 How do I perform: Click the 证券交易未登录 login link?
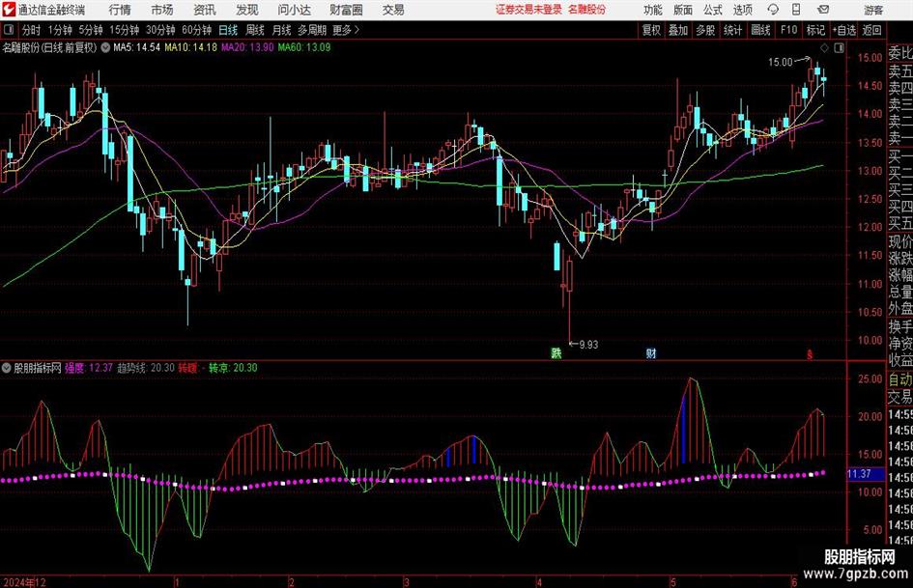point(528,10)
